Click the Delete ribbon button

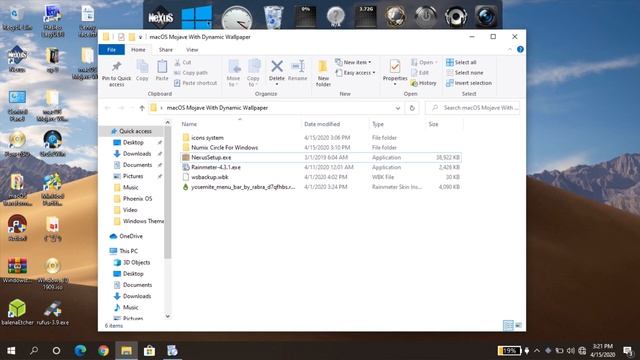[277, 72]
